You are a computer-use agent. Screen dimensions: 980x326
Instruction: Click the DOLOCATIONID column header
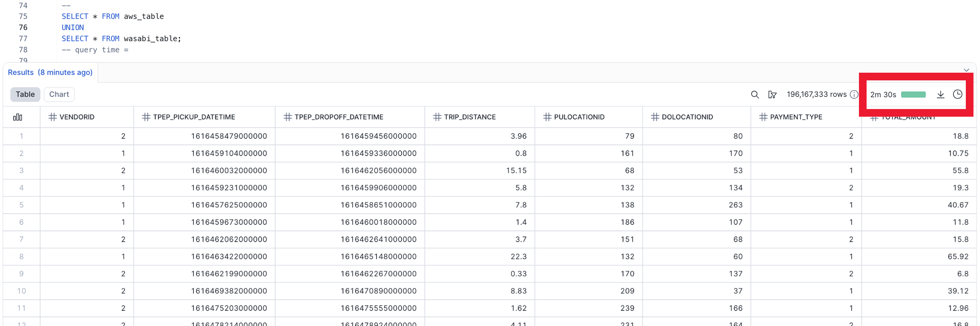coord(687,117)
